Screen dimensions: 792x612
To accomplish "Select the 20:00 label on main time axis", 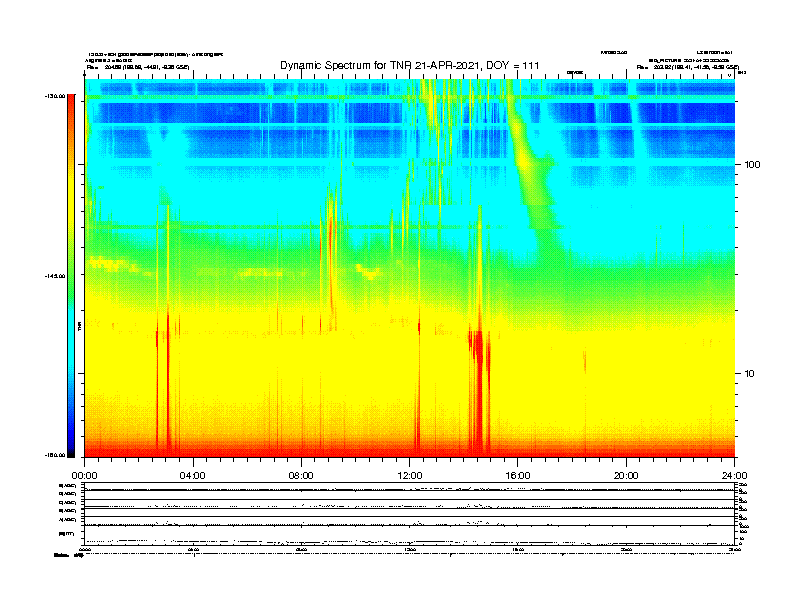I will click(626, 476).
